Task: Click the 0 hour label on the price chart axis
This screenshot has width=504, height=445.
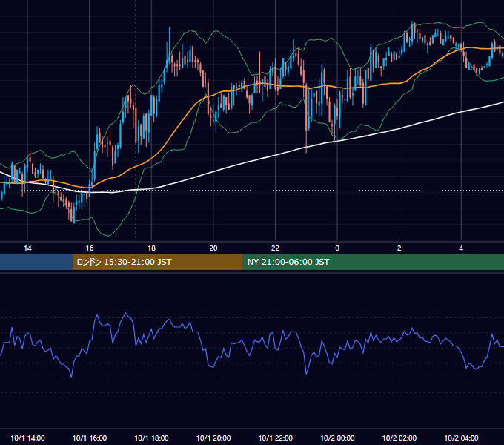Action: (x=337, y=248)
